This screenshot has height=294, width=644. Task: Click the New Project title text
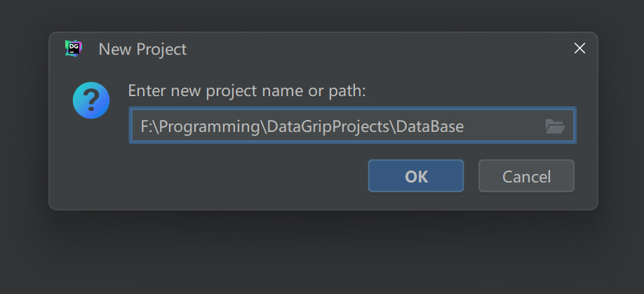[x=142, y=49]
